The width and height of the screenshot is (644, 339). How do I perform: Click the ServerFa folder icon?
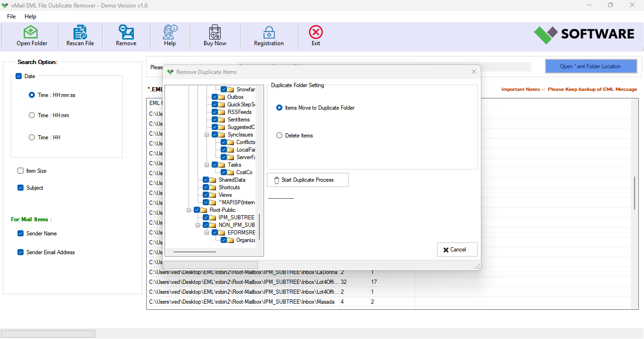(x=231, y=157)
